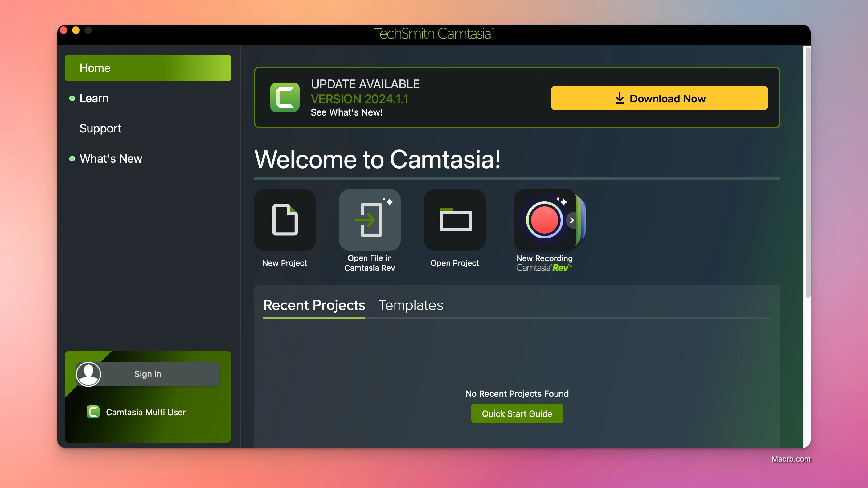Click the 'Open File in Camtasia Rev' label
This screenshot has width=868, height=488.
click(370, 263)
